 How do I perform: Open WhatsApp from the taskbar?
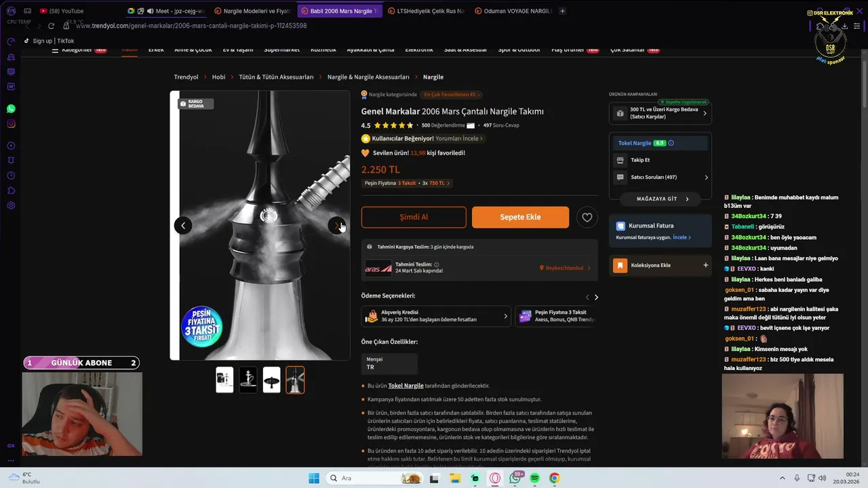515,479
